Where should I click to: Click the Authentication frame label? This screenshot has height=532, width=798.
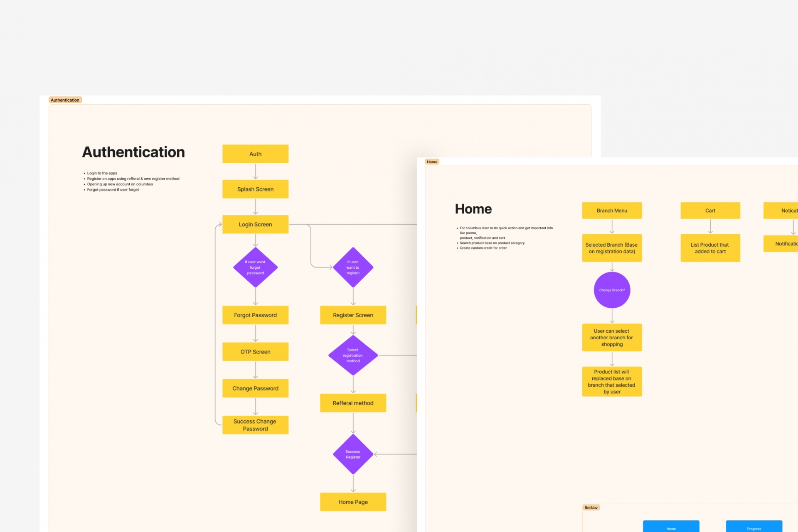(x=65, y=100)
